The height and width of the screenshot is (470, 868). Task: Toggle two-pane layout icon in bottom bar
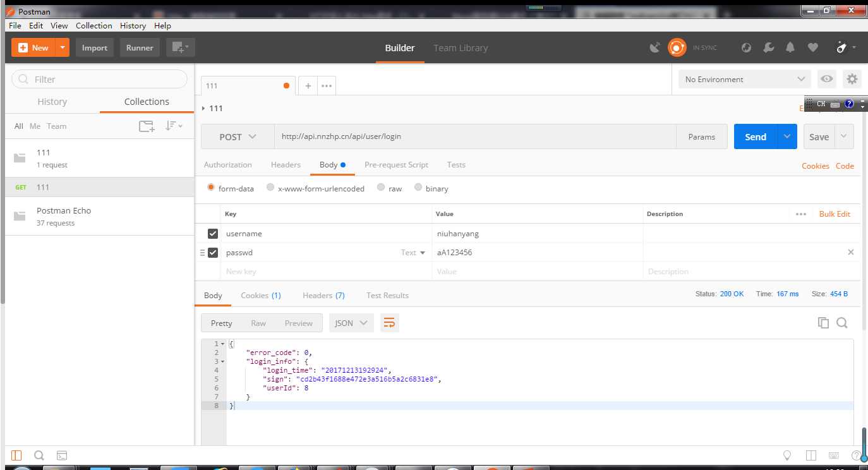tap(811, 455)
